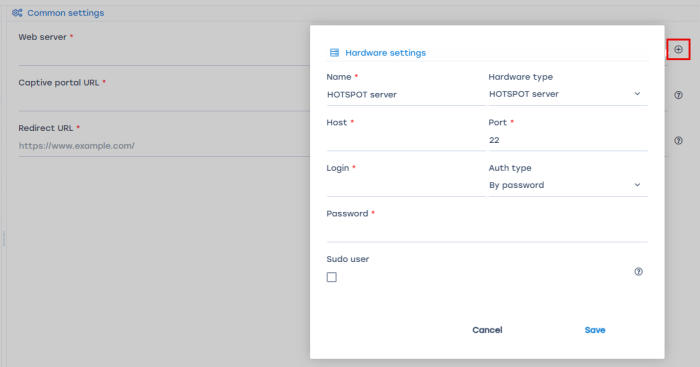Click the Auth type chevron arrow

(637, 185)
